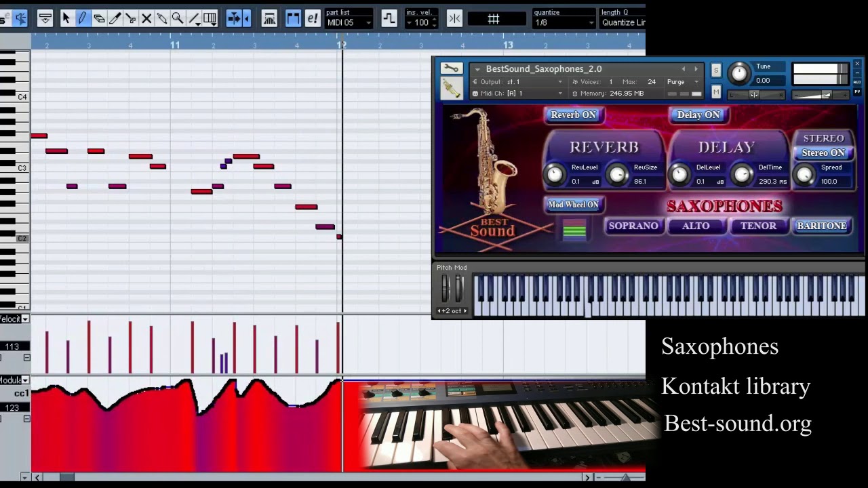Solo the instrument with S button
The width and height of the screenshot is (868, 488).
[715, 70]
